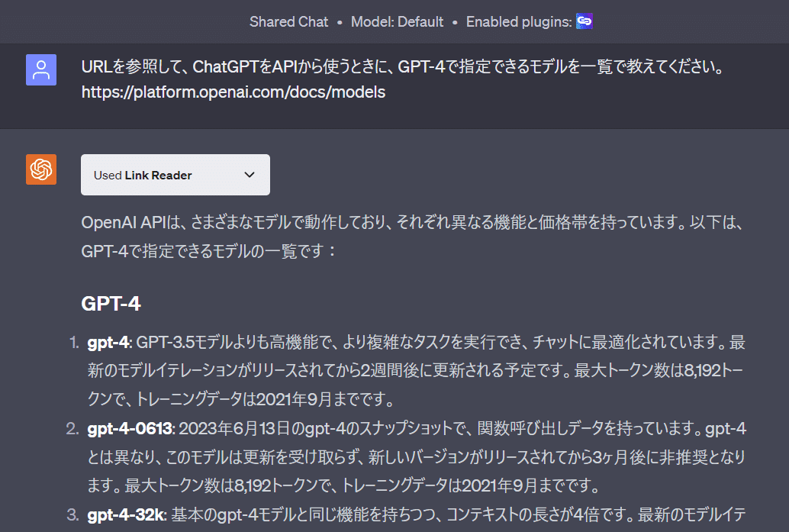Click the blue user avatar icon
789x532 pixels.
click(x=40, y=69)
